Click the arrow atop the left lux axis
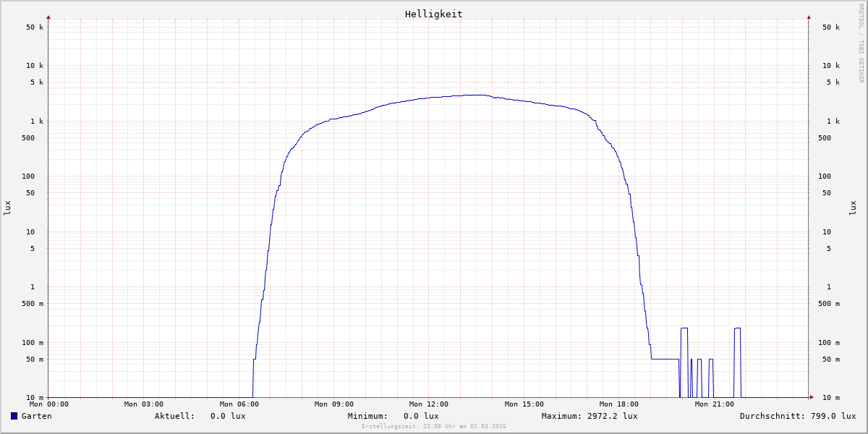868x434 pixels. tap(48, 17)
